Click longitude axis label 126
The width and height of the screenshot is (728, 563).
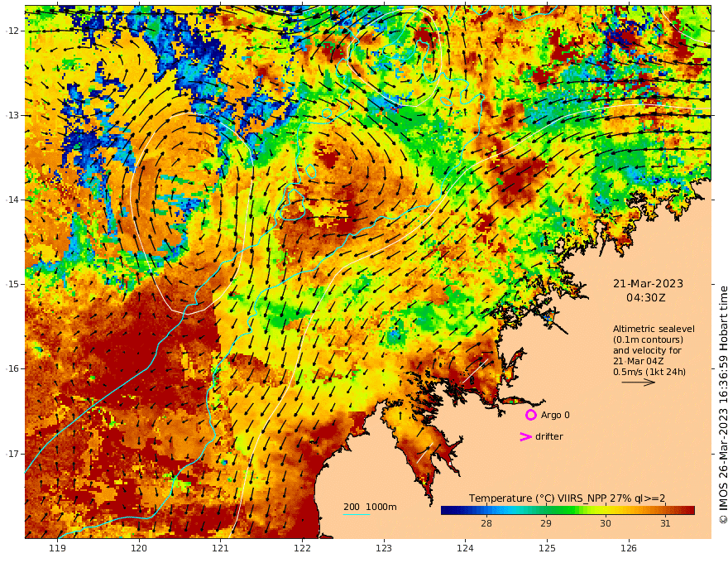coord(629,548)
